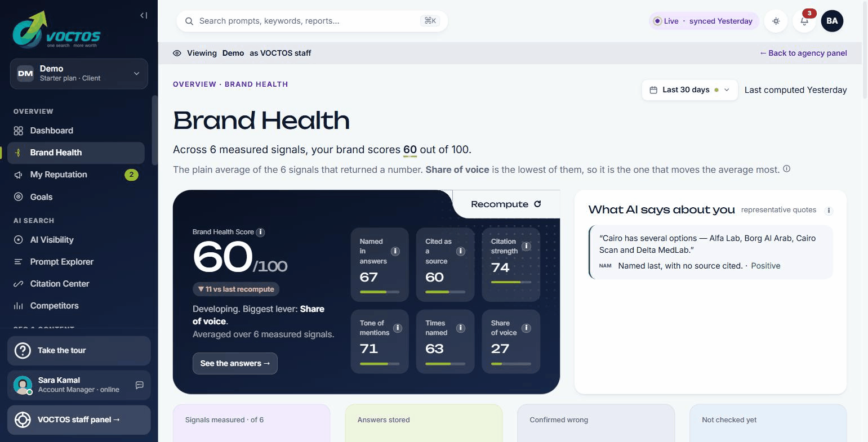The image size is (868, 442).
Task: Open info for Cited as a source
Action: point(461,251)
